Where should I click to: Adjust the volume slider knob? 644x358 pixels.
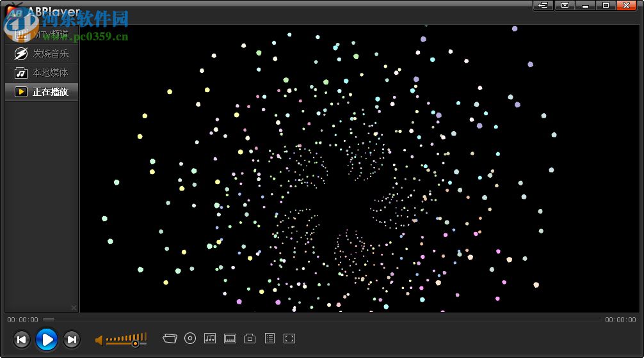coord(135,343)
